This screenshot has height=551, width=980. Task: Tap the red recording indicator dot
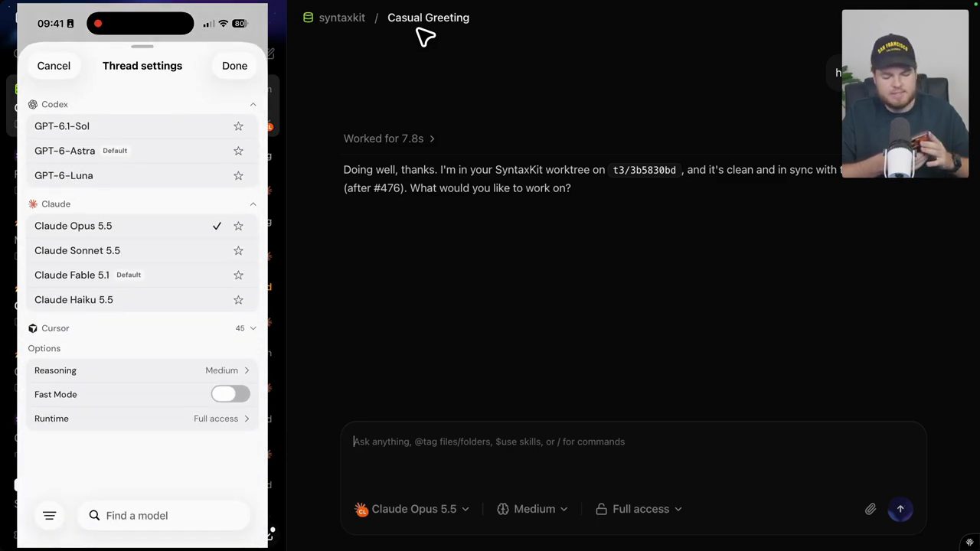98,24
